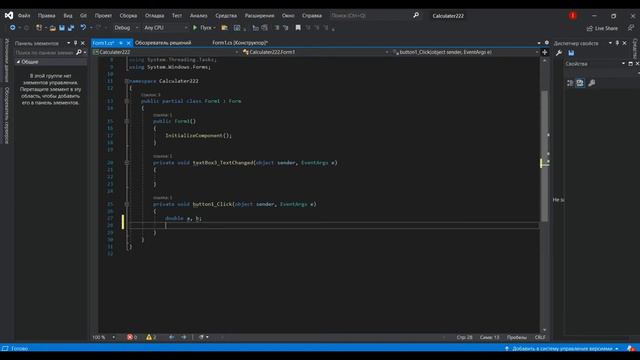The height and width of the screenshot is (360, 640).
Task: Click the wrench icon in Диспетчер свойств
Action: click(x=559, y=53)
